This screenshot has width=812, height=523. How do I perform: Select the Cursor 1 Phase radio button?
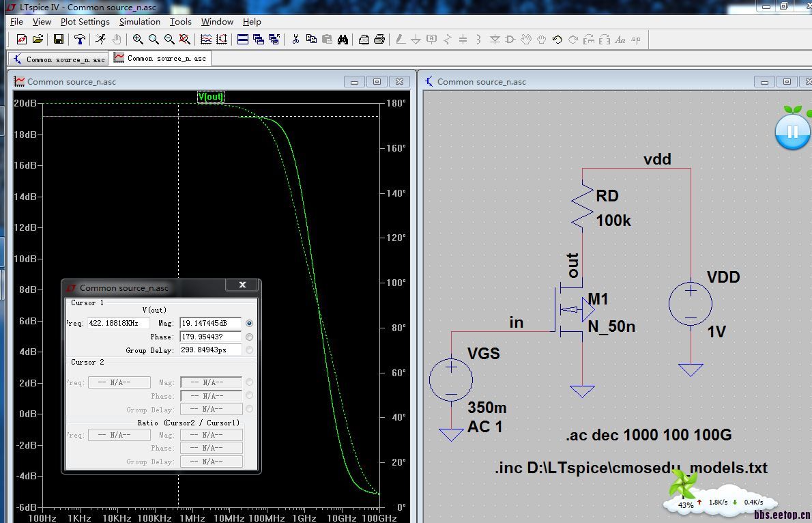click(x=249, y=337)
